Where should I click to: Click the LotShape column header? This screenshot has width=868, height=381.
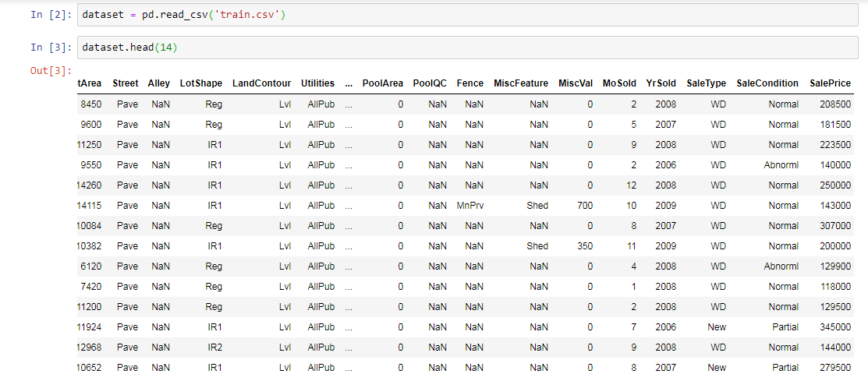tap(201, 83)
